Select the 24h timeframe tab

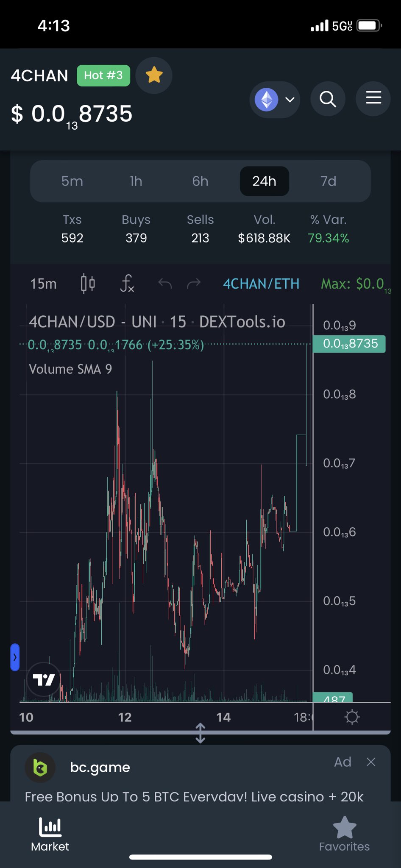tap(265, 181)
